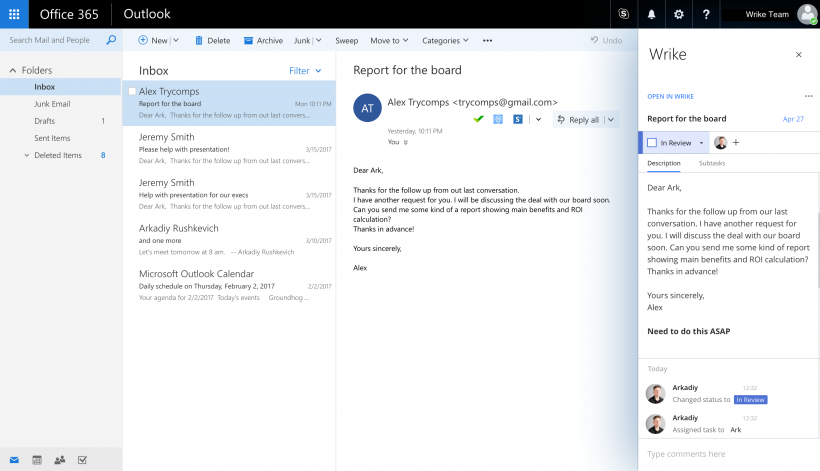Click the In Review status tag in activity

750,400
